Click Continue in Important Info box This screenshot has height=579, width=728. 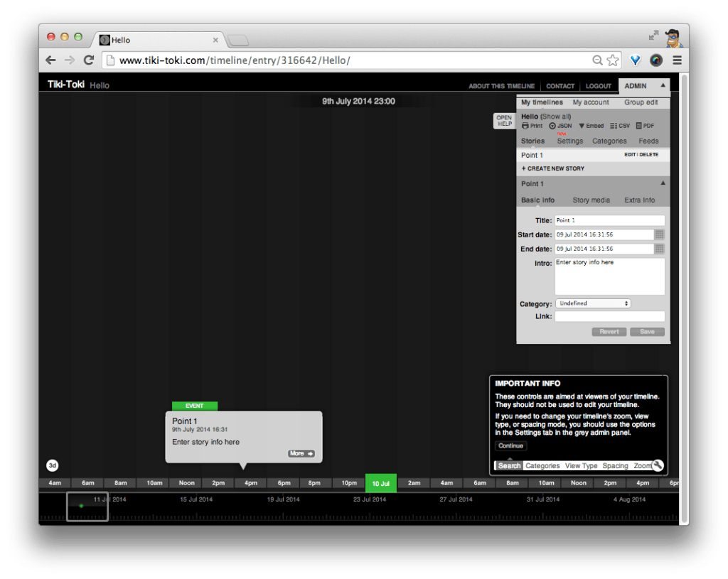coord(510,446)
